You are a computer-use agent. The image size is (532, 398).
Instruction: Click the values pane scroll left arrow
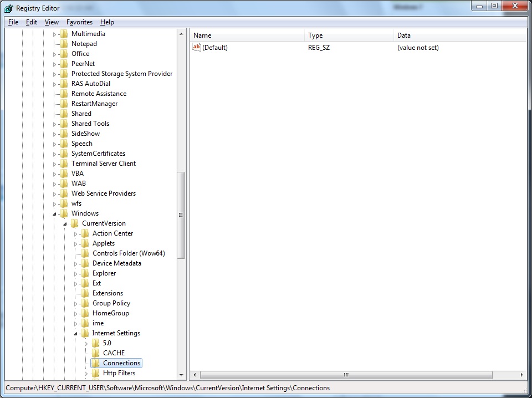click(x=195, y=375)
